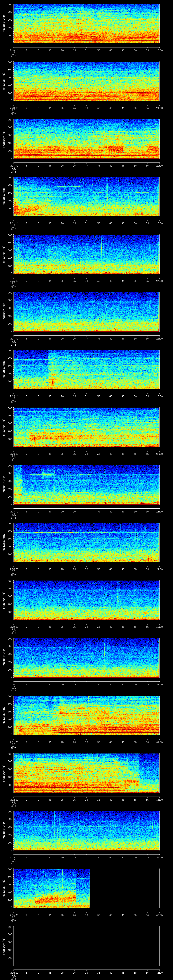Image resolution: width=173 pixels, height=980 pixels.
Task: Click the 7:25:00 time axis label
Action: pos(14,396)
